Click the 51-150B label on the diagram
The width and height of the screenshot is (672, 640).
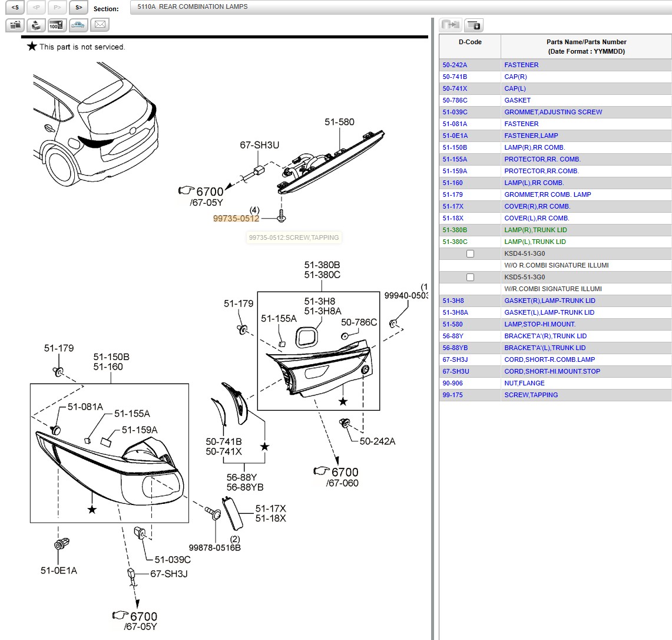(111, 357)
